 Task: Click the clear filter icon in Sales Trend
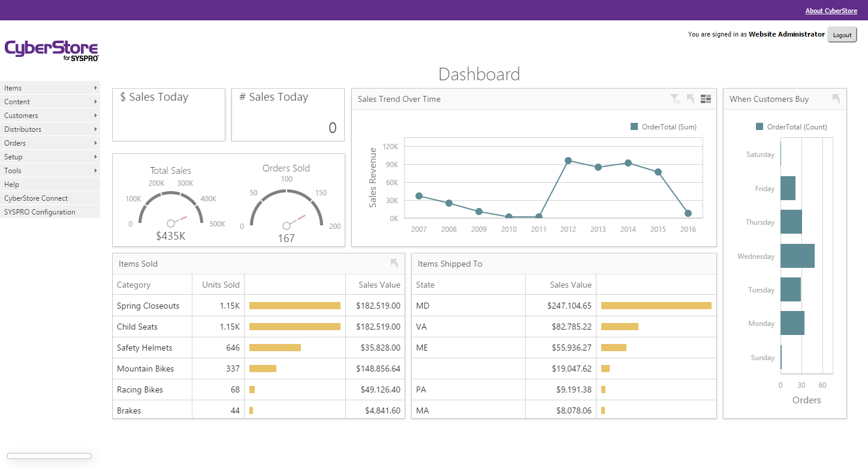tap(675, 99)
